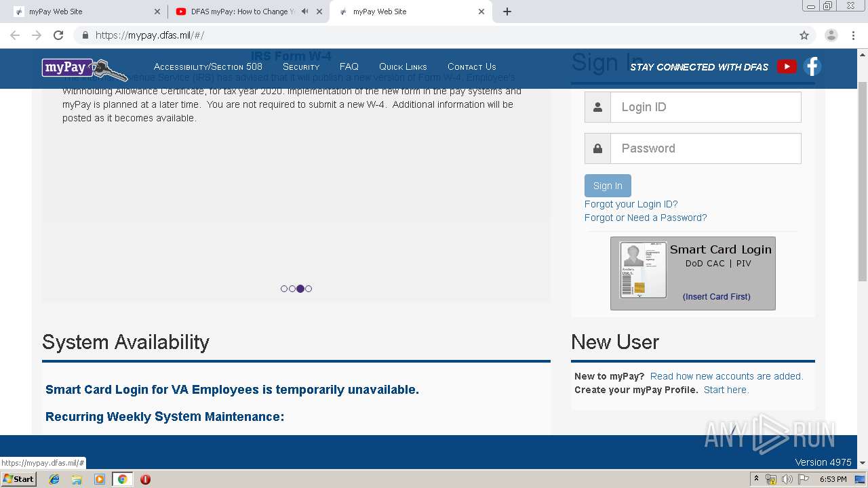Click the myPay logo in the header

[85, 68]
